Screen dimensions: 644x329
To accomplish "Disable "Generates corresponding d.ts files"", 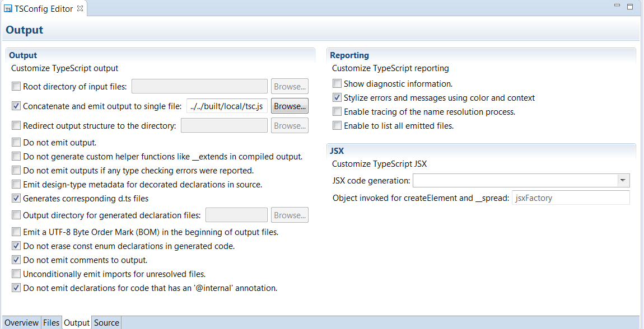I will click(x=16, y=198).
